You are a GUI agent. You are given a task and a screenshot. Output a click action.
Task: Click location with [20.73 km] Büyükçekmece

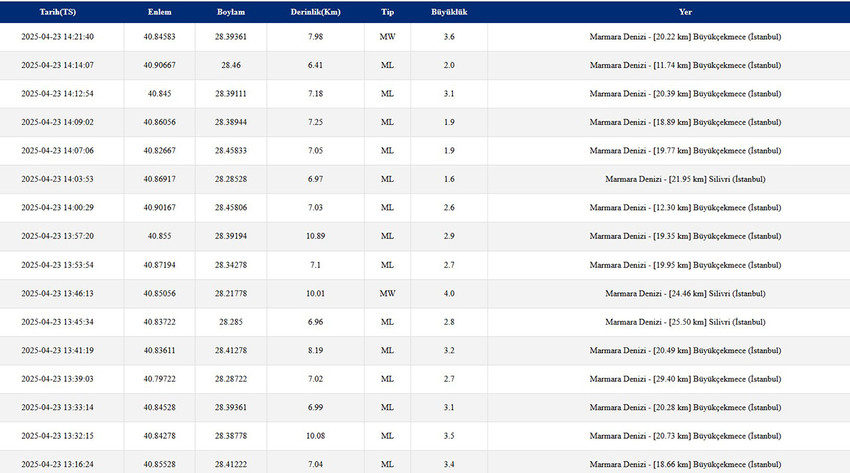click(x=685, y=436)
